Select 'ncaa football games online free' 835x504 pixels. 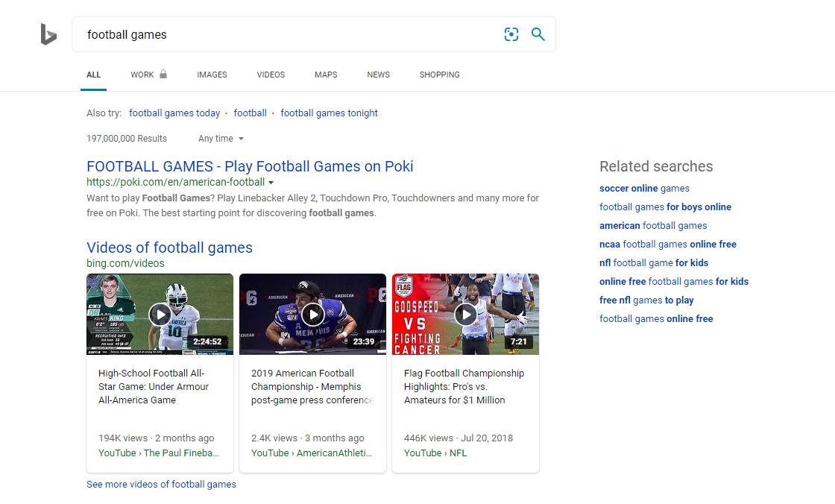668,244
